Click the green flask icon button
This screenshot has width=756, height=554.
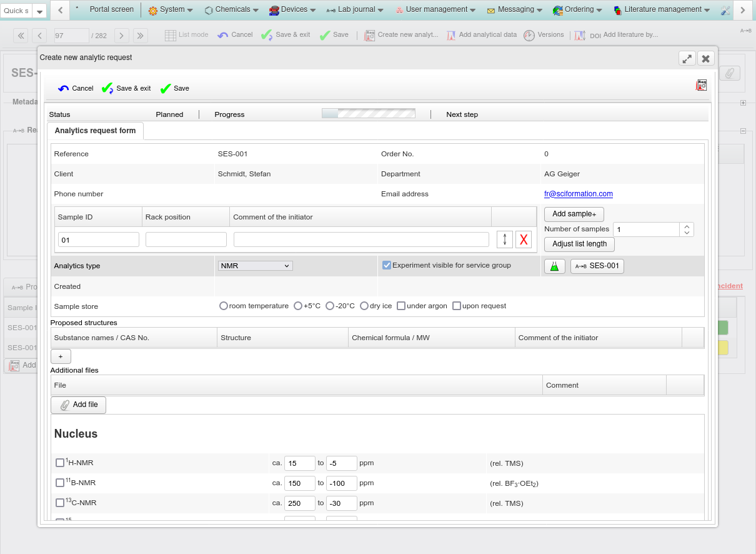(x=554, y=266)
